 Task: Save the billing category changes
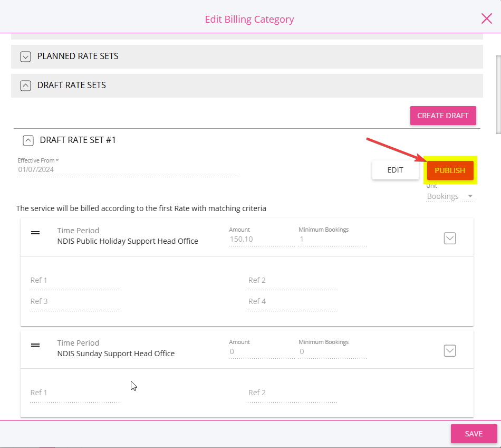coord(474,434)
